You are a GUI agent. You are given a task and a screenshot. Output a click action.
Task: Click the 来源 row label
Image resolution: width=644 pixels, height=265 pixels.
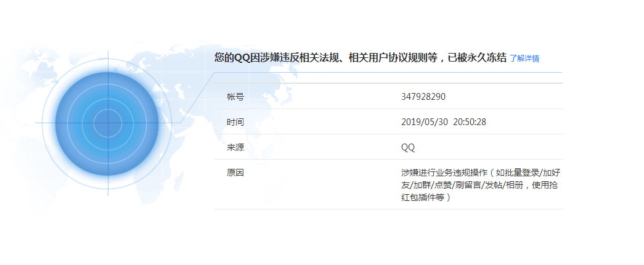point(235,147)
